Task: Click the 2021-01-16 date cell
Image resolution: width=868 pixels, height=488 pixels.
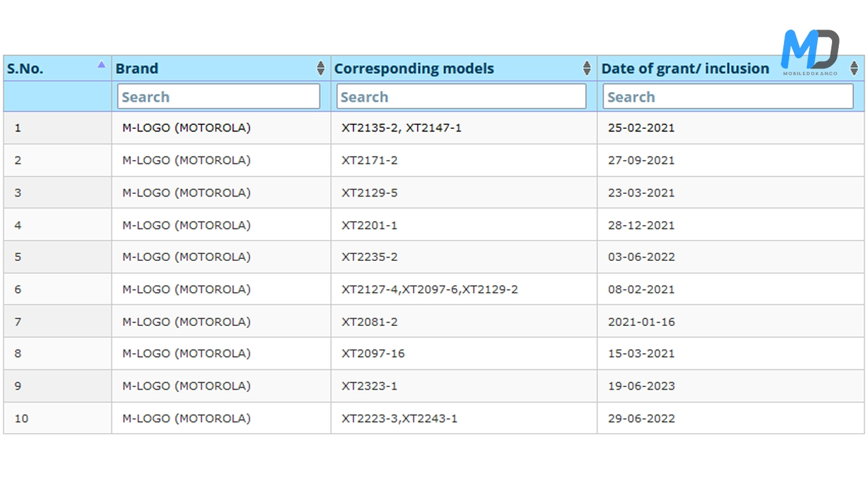Action: (642, 322)
